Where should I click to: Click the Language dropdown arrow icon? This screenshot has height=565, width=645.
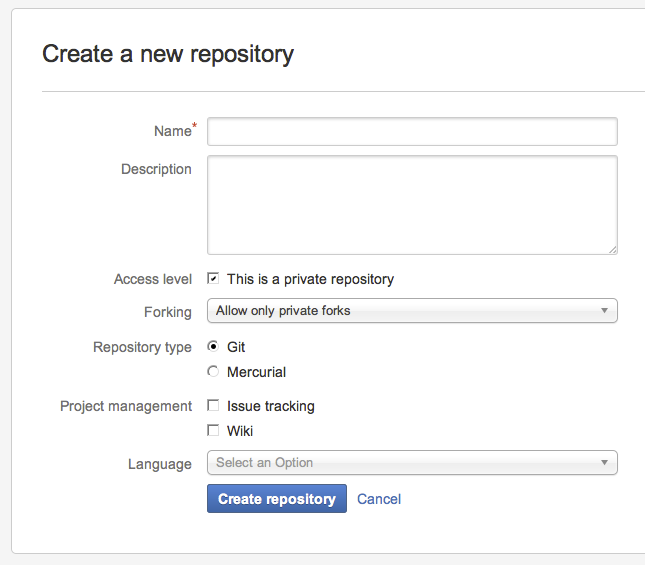pos(604,463)
